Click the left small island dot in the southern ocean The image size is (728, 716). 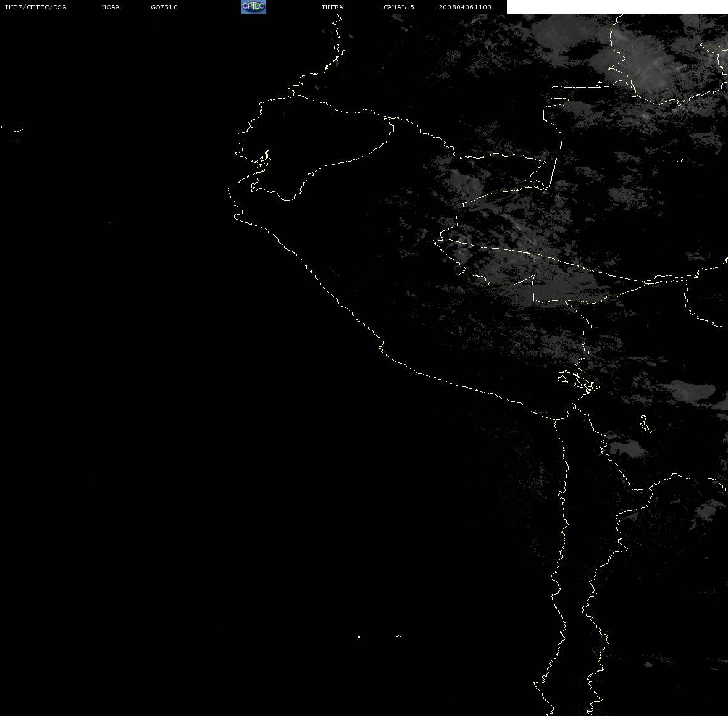click(359, 636)
